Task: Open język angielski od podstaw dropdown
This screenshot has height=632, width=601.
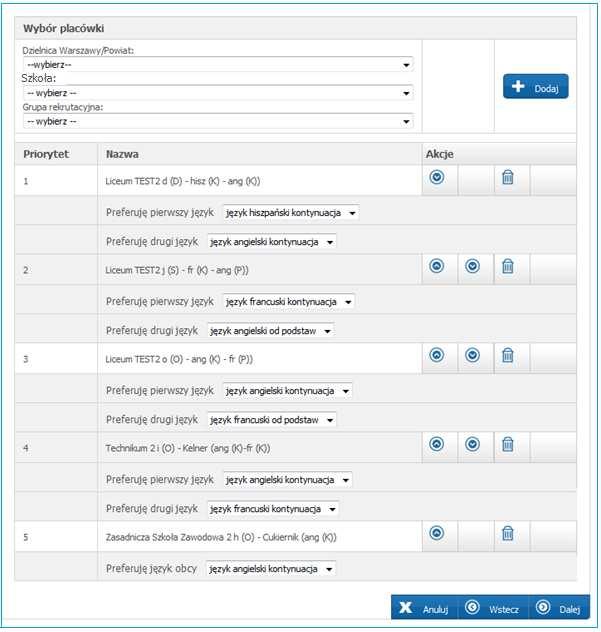Action: [x=270, y=331]
